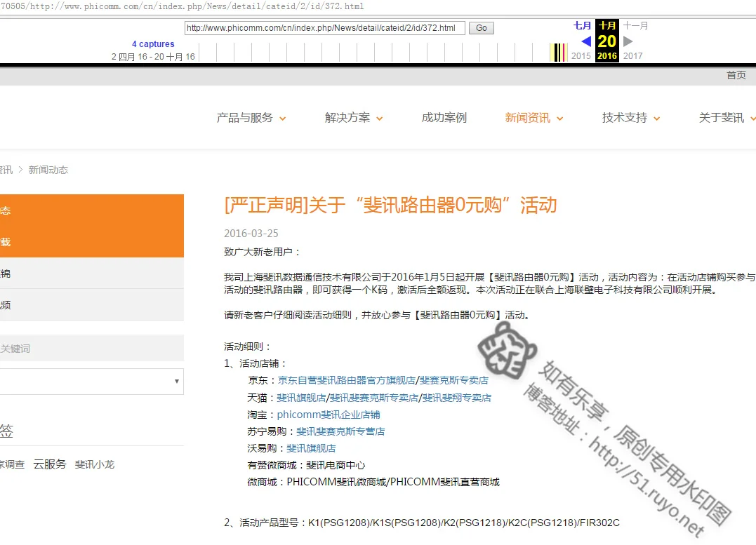The image size is (756, 545).
Task: Open the Tmall 斐讯旗舰店 link
Action: coord(301,398)
